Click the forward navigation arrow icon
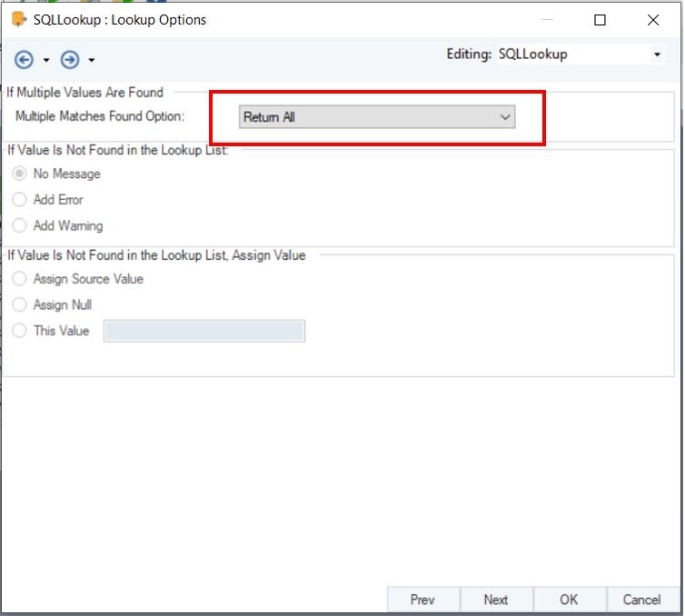The height and width of the screenshot is (616, 685). click(x=70, y=60)
